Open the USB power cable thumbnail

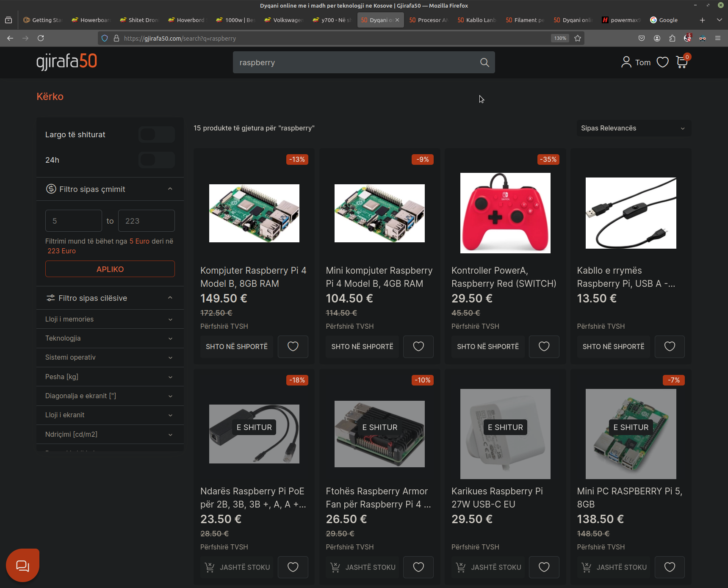[x=631, y=213]
